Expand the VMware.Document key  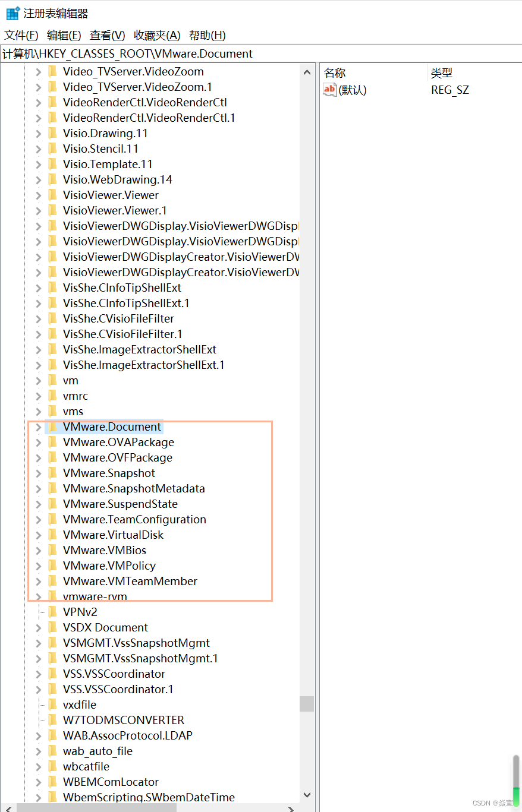(x=38, y=427)
